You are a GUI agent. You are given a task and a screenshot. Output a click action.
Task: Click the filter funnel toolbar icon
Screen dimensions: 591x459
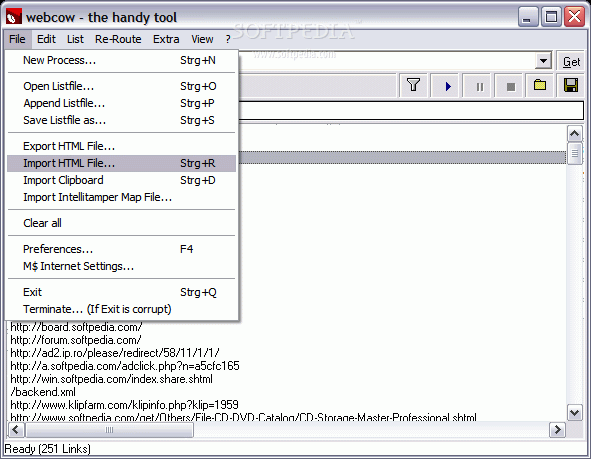(413, 86)
